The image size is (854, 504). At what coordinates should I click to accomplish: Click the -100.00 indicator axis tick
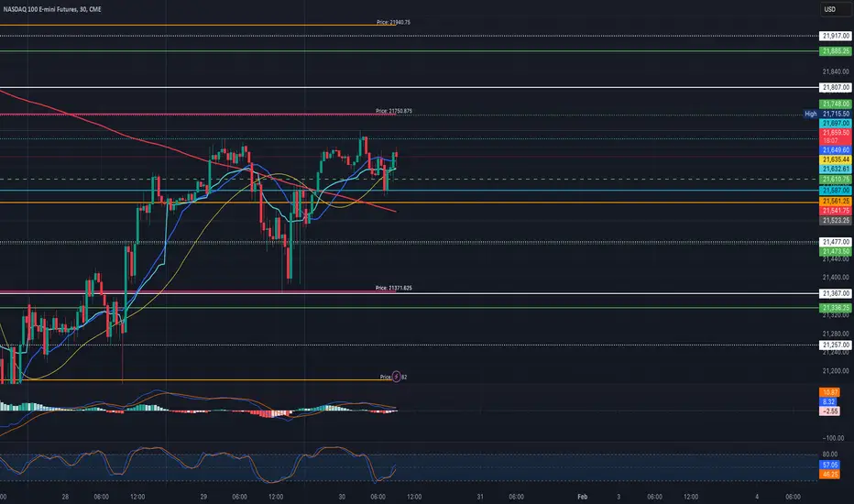click(833, 438)
